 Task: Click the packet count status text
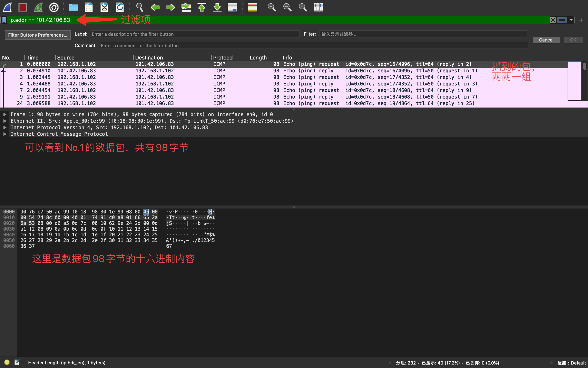point(447,363)
